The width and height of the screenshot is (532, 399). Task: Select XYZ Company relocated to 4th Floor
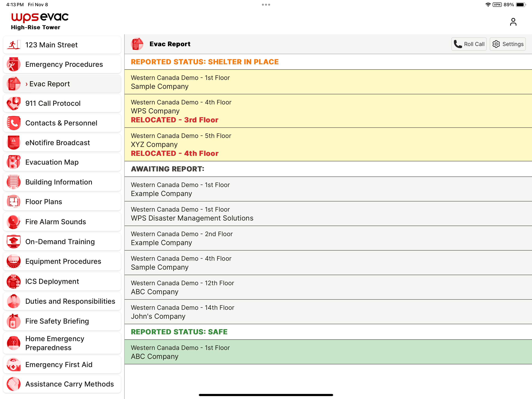[328, 144]
